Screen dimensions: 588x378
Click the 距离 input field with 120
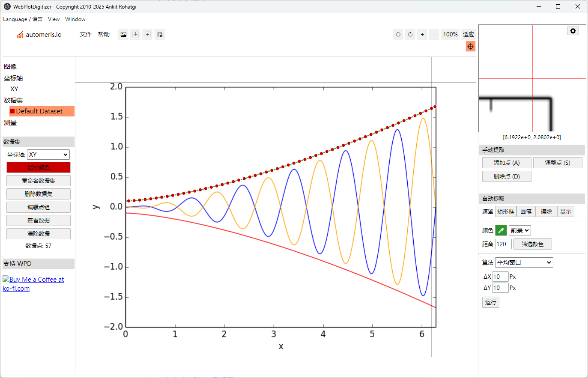pyautogui.click(x=503, y=244)
